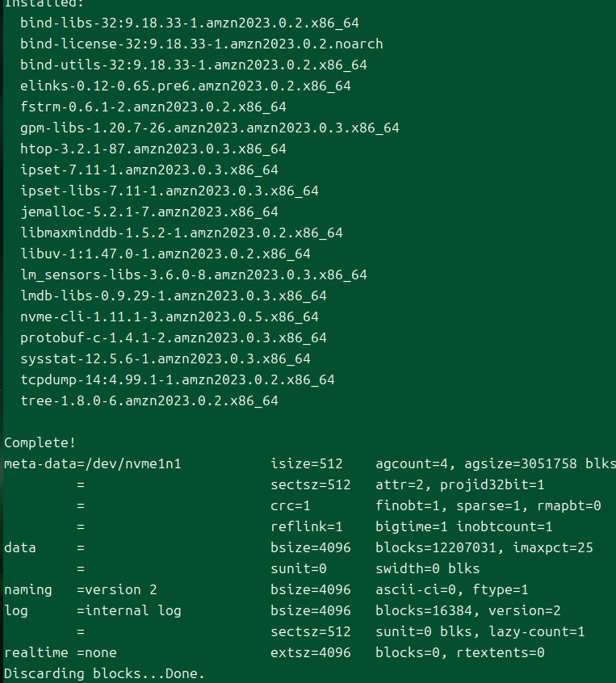Image resolution: width=616 pixels, height=683 pixels.
Task: Click the ipset-libs package line
Action: pos(170,191)
